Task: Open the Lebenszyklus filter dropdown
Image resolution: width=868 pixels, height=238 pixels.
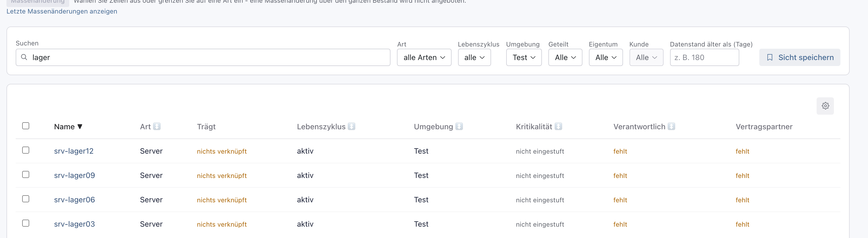Action: click(474, 57)
